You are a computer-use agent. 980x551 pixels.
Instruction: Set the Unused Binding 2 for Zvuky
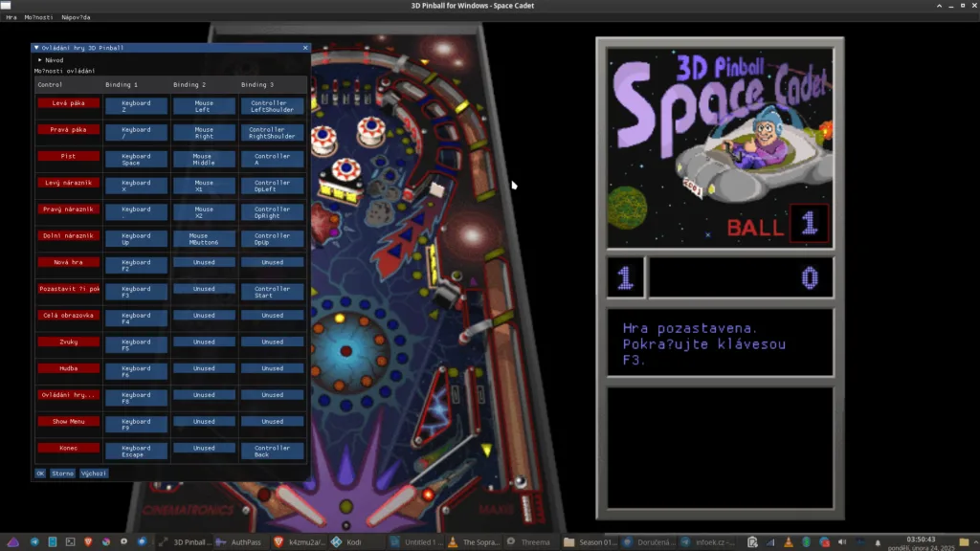204,342
